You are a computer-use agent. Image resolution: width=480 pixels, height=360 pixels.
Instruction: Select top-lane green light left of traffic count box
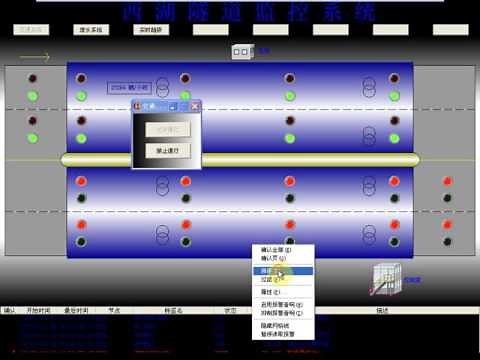pos(81,96)
